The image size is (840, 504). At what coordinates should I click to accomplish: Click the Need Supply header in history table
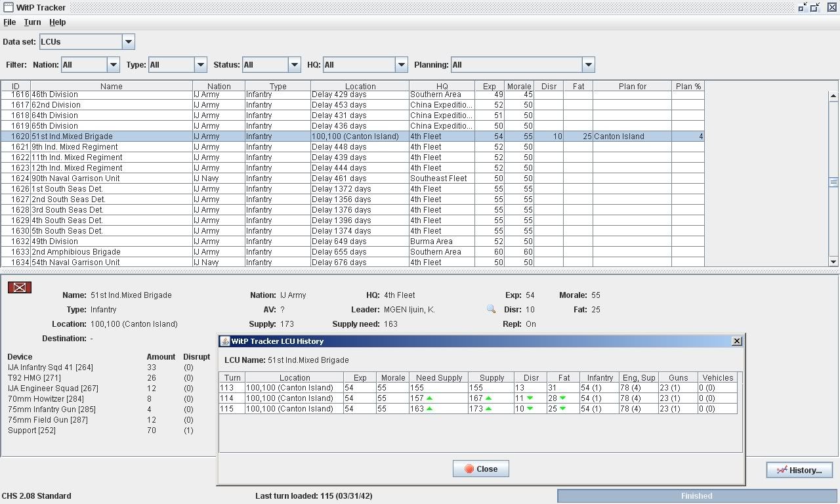click(439, 377)
